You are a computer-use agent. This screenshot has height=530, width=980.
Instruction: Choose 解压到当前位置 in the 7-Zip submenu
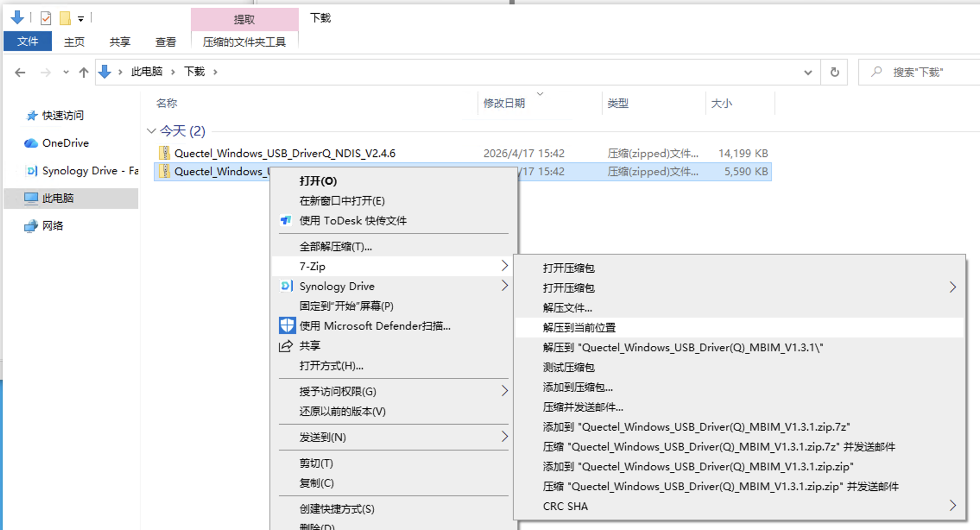tap(579, 328)
